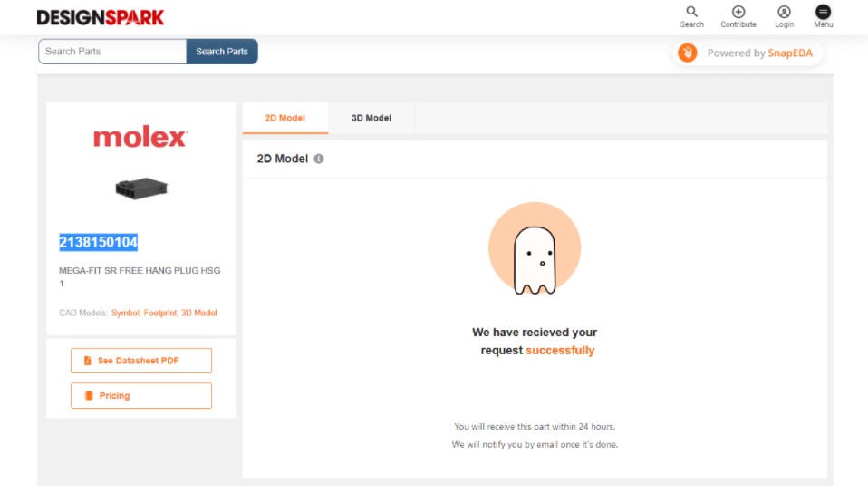868x493 pixels.
Task: Click 'We will notify you by email' text
Action: pyautogui.click(x=535, y=444)
